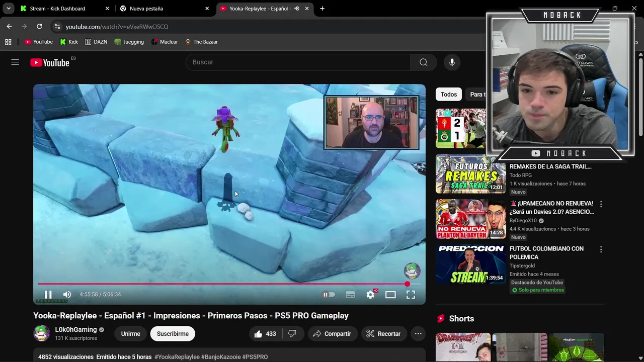Open The Bazaar bookmark
Image resolution: width=644 pixels, height=362 pixels.
click(x=201, y=42)
